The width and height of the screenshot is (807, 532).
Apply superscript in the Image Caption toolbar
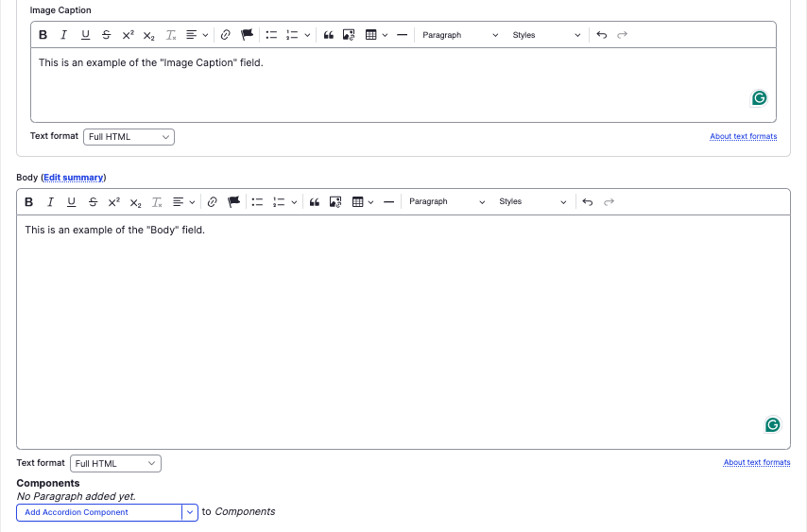tap(128, 35)
